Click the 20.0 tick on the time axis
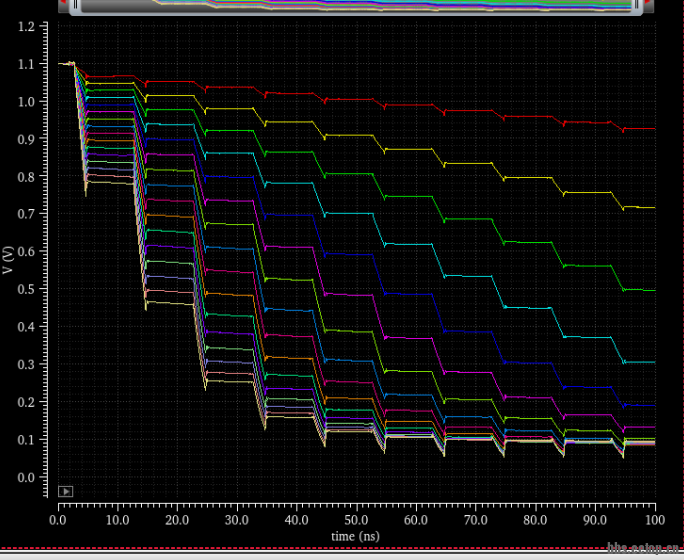This screenshot has height=560, width=684. pos(178,521)
